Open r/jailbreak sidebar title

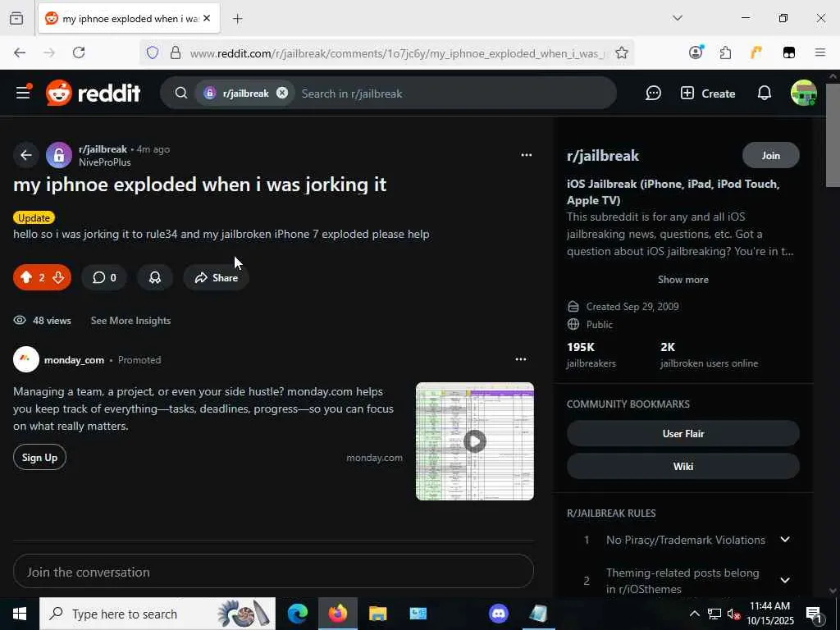click(603, 155)
